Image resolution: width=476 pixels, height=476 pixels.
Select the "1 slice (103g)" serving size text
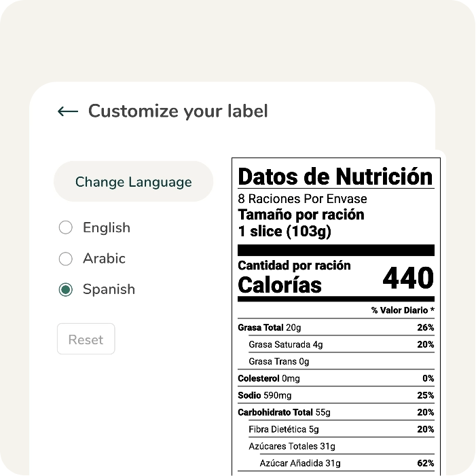click(x=285, y=232)
